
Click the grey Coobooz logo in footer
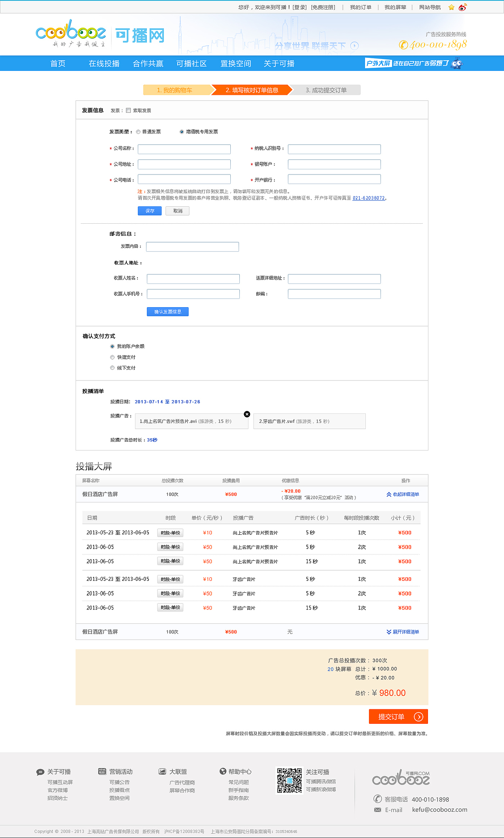point(401,777)
